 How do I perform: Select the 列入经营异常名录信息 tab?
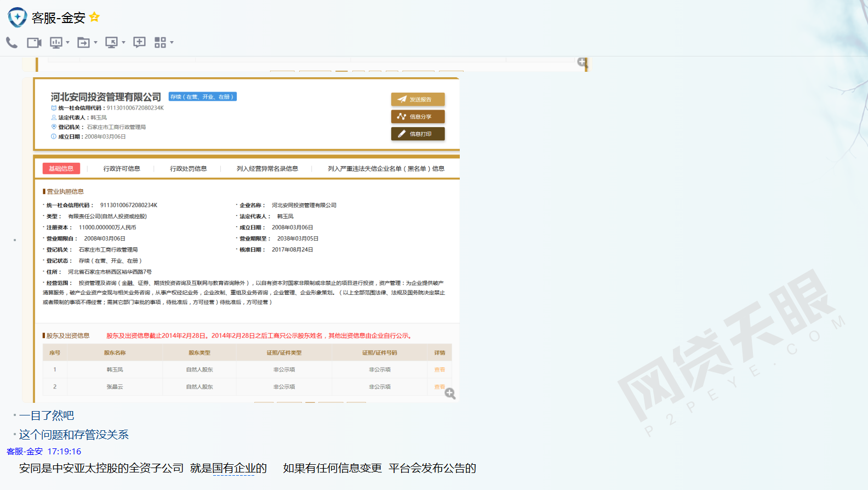click(x=267, y=168)
